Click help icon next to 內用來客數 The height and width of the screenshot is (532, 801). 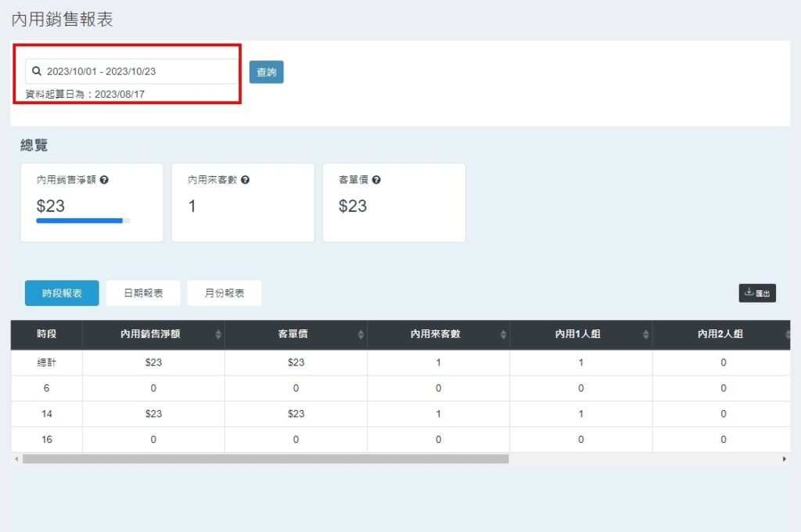245,180
